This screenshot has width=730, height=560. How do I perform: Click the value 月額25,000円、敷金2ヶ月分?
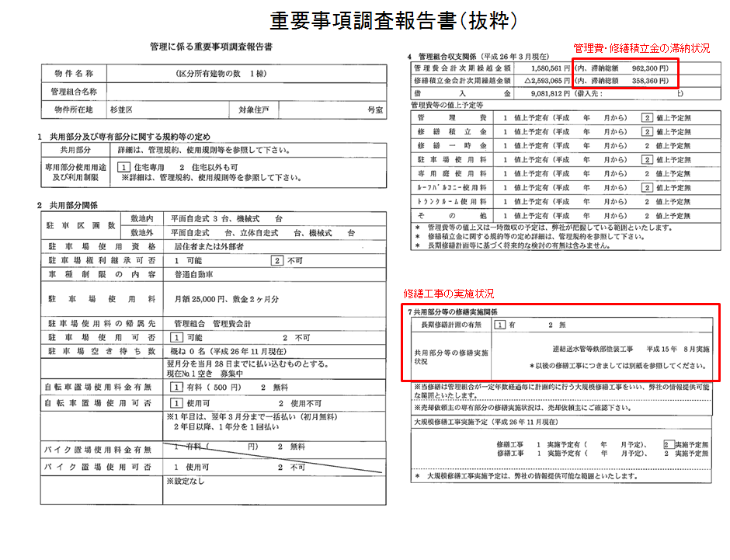[x=227, y=299]
